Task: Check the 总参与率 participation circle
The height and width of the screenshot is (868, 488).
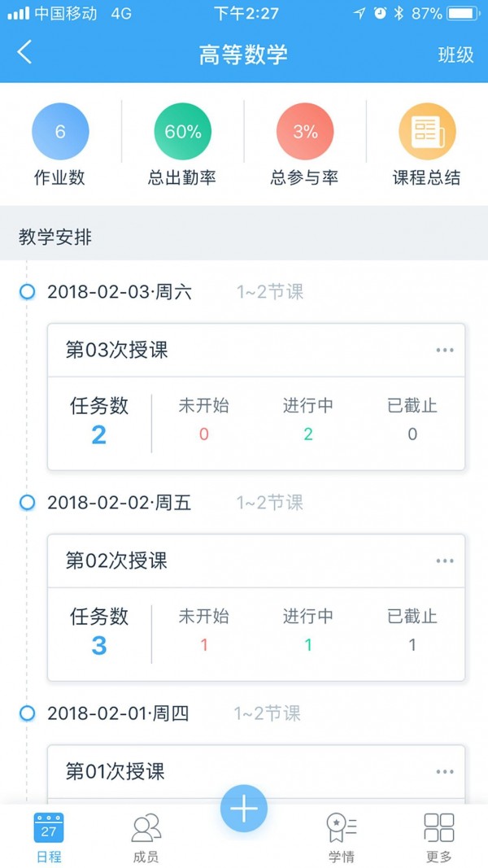Action: (x=305, y=130)
